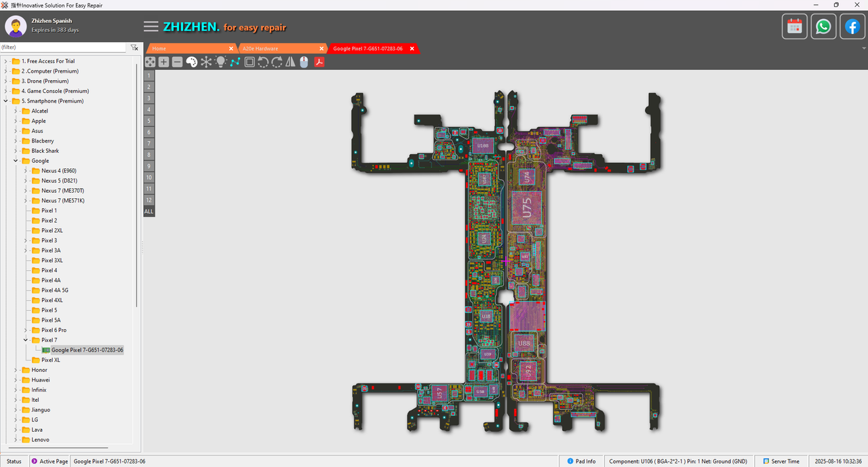Screen dimensions: 868x467
Task: Click the tab list dropdown arrow
Action: tap(864, 49)
